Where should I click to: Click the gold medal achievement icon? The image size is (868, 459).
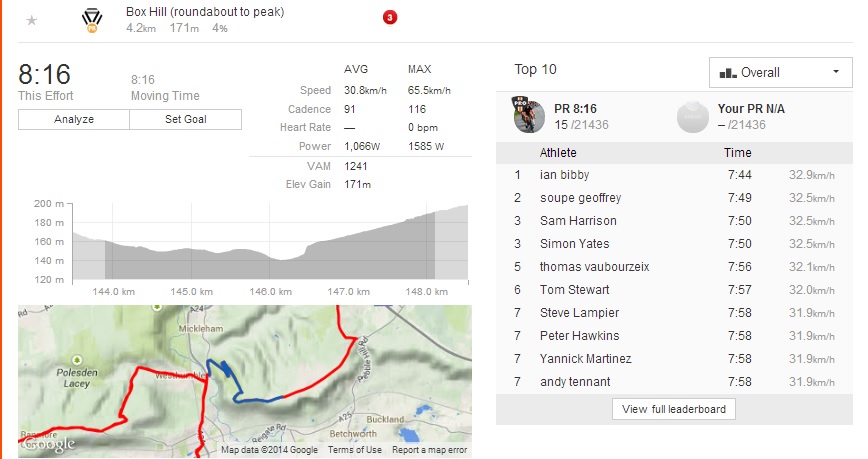(91, 19)
